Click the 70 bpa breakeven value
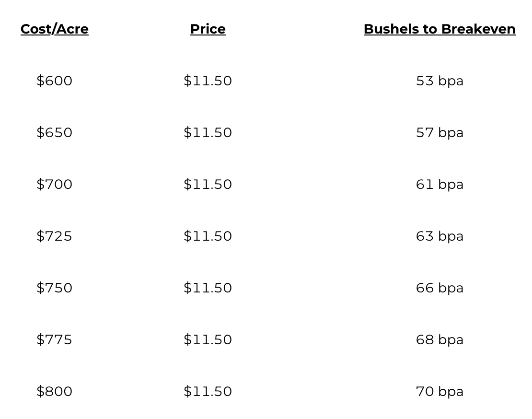This screenshot has height=419, width=532. 439,391
